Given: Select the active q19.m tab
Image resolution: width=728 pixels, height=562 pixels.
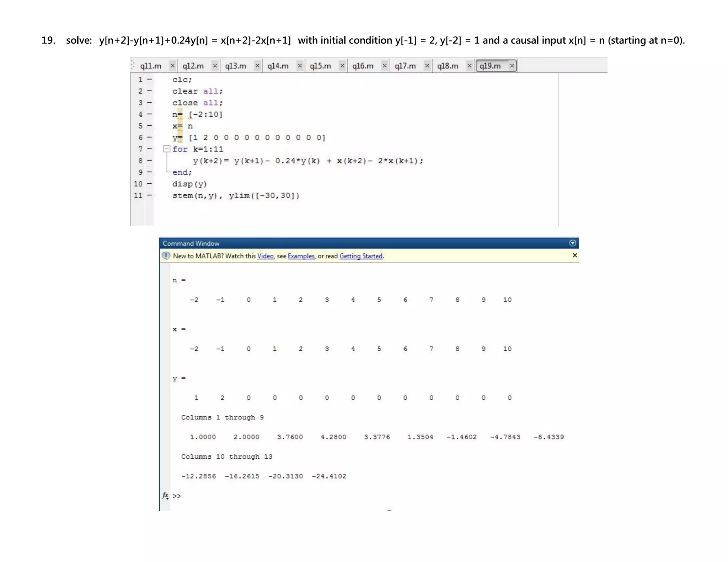Looking at the screenshot, I should click(x=490, y=66).
